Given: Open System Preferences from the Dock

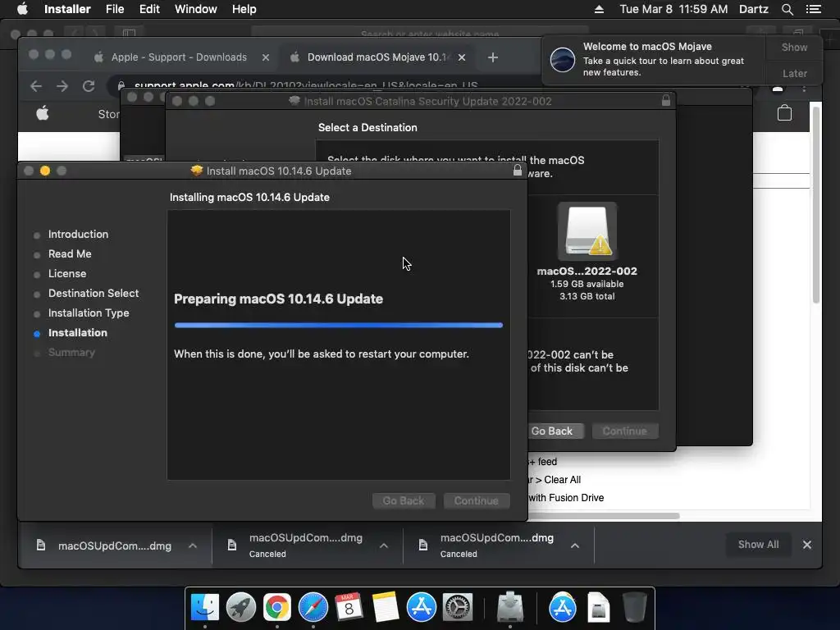Looking at the screenshot, I should pos(458,608).
